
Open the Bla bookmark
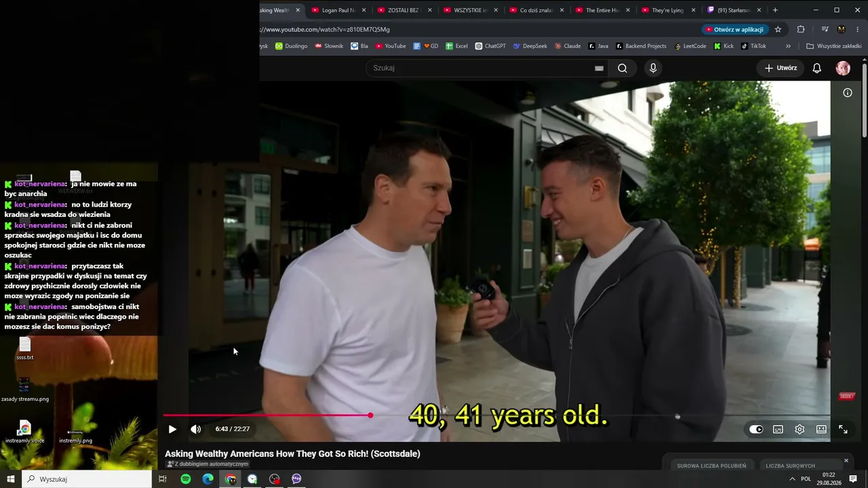click(359, 46)
